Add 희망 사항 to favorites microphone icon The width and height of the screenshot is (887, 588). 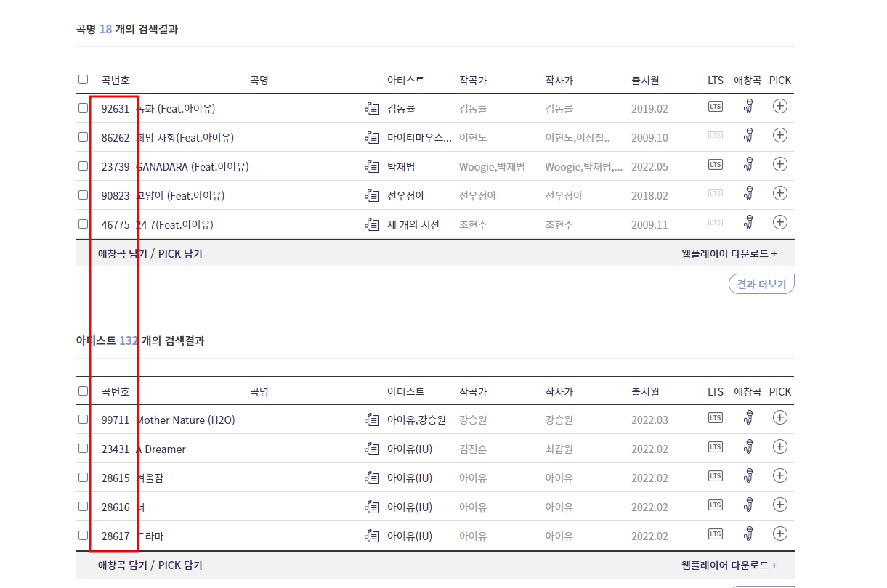click(748, 136)
